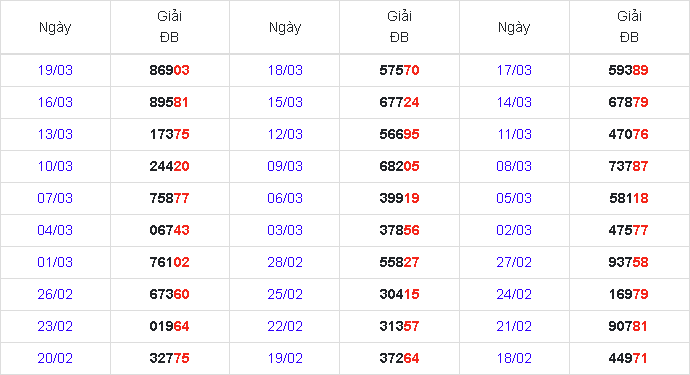Click the 18/03 date link

285,70
